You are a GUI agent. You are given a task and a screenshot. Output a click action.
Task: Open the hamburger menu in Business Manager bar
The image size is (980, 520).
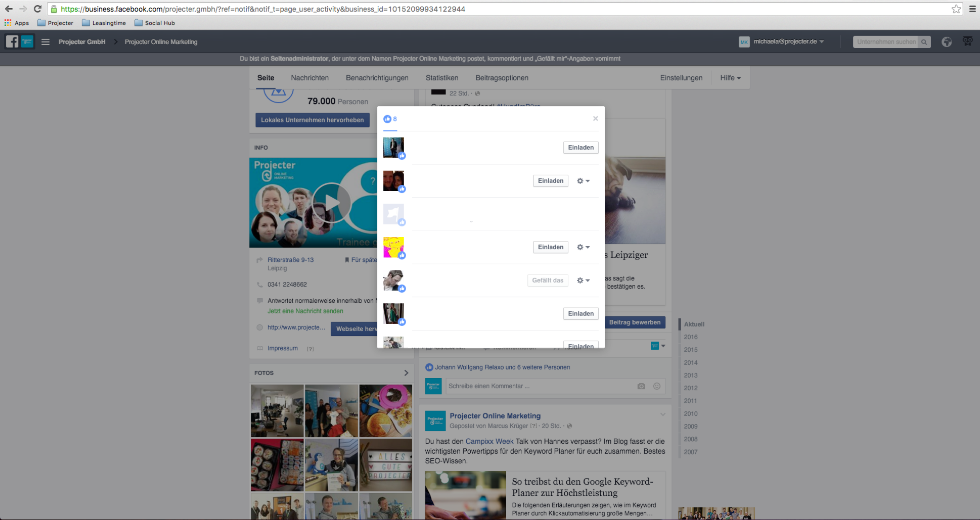coord(46,42)
